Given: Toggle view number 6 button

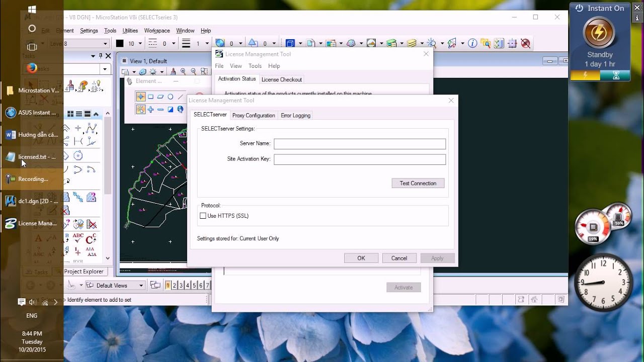Looking at the screenshot, I should [x=201, y=285].
